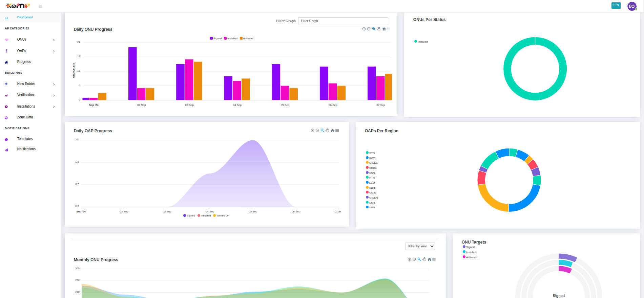Toggle Installed series in Daily ONU legend

click(231, 39)
